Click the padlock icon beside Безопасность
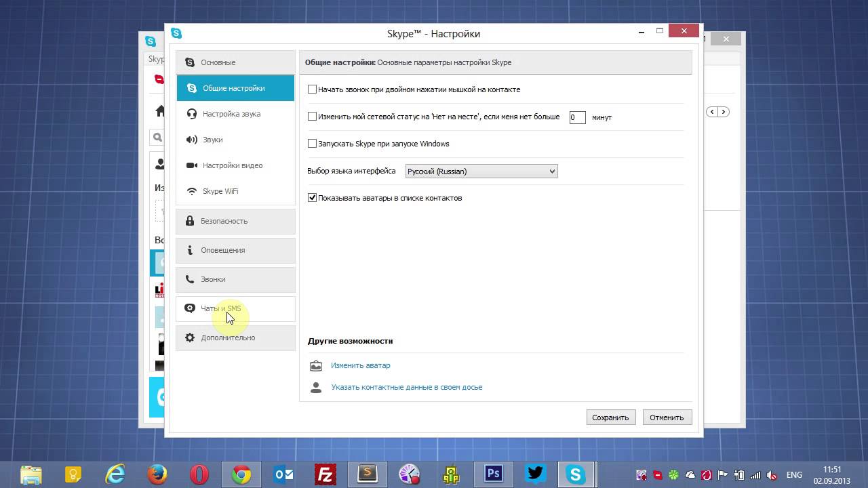 tap(190, 221)
